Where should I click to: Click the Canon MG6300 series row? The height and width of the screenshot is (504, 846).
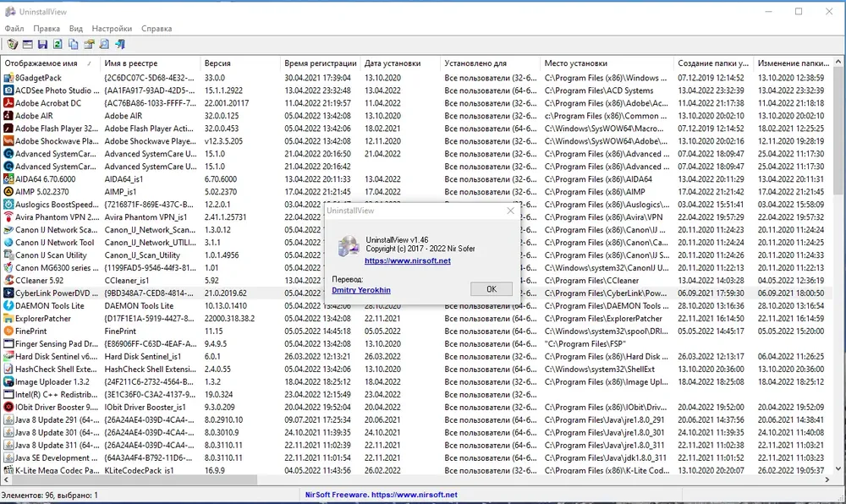pyautogui.click(x=416, y=268)
